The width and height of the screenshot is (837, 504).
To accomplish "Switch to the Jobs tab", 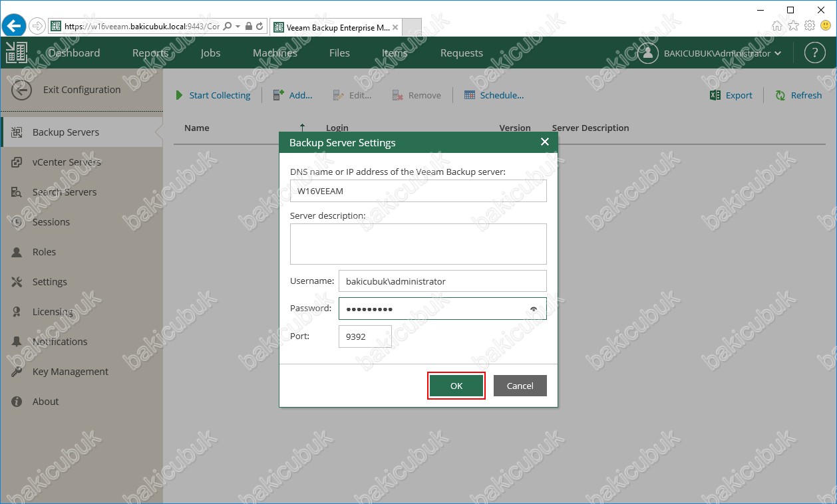I will coord(210,53).
